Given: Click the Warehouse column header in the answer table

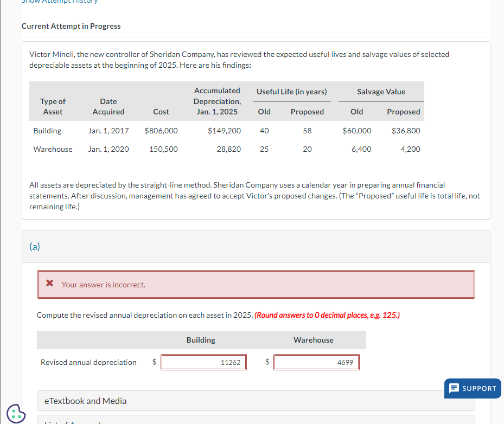Looking at the screenshot, I should tap(313, 340).
